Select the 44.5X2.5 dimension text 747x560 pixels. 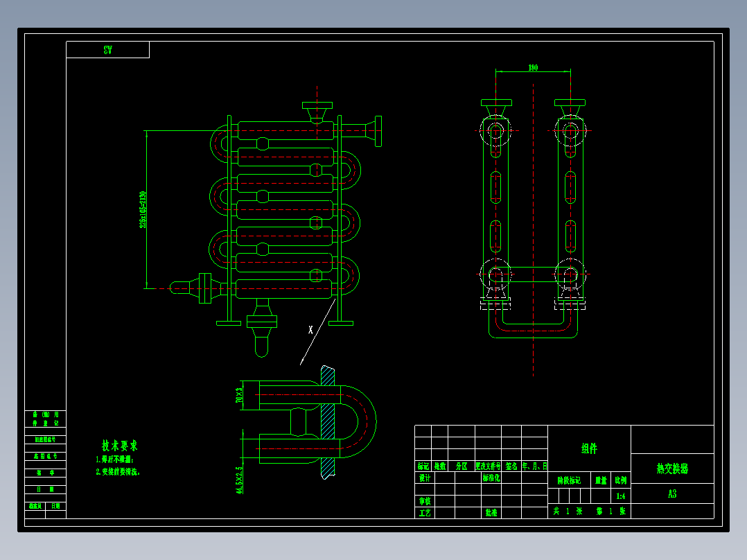[239, 480]
